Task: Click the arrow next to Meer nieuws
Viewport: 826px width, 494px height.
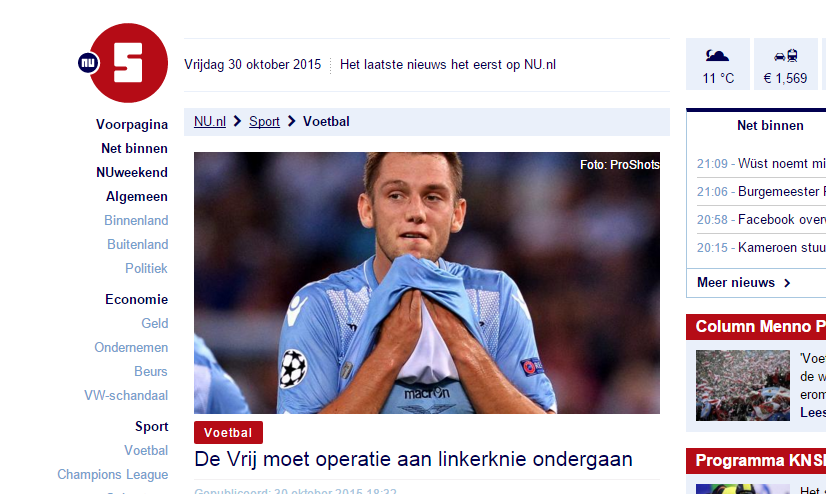Action: click(787, 283)
